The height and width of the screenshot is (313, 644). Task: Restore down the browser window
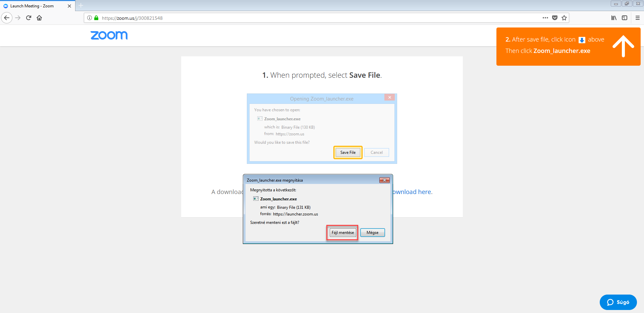click(x=627, y=4)
